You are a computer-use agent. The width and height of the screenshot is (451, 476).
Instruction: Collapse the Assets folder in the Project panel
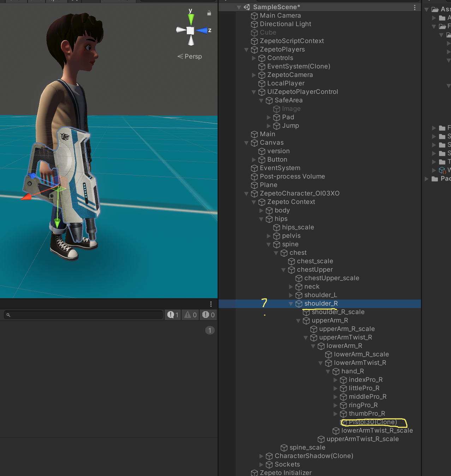click(427, 9)
